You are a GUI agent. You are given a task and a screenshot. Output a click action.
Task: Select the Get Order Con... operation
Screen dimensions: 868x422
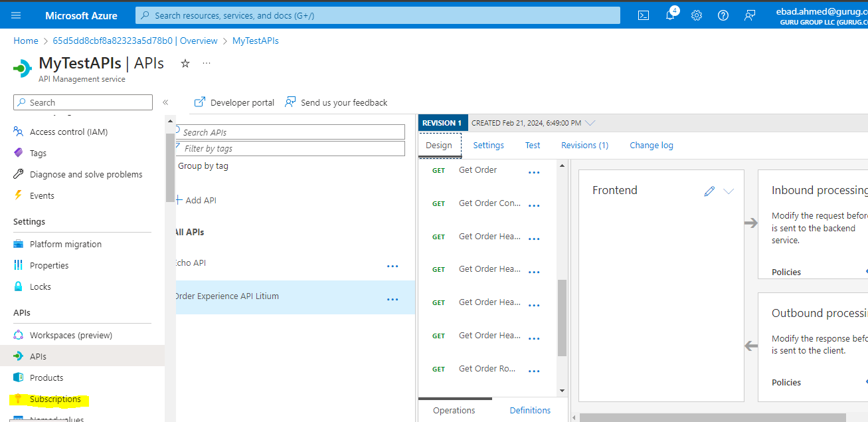(490, 203)
